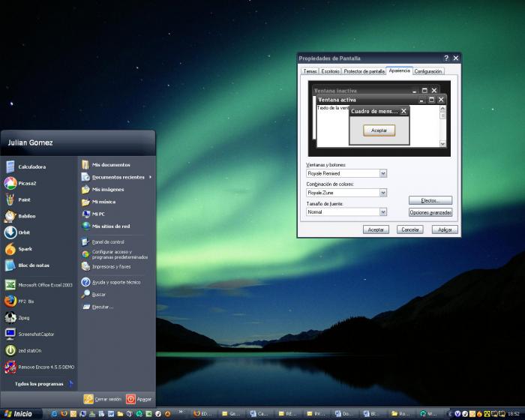Switch to the Configuración tab

click(428, 71)
